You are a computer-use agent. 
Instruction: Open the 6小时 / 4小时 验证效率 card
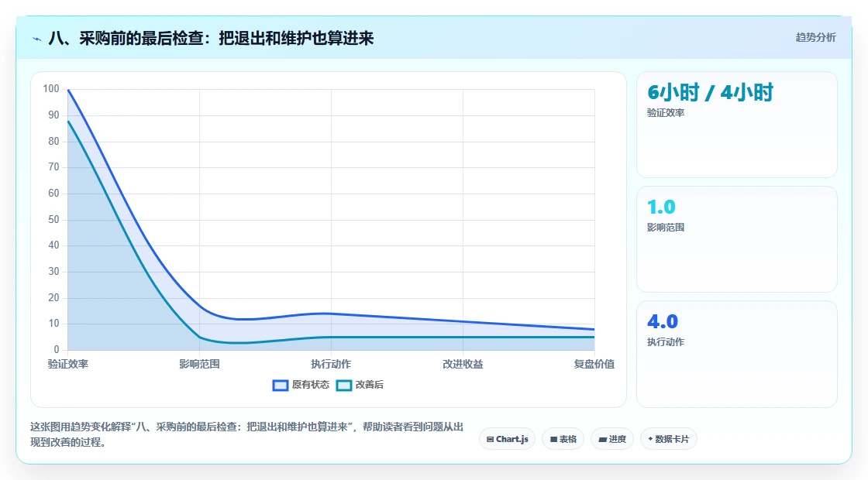(737, 125)
